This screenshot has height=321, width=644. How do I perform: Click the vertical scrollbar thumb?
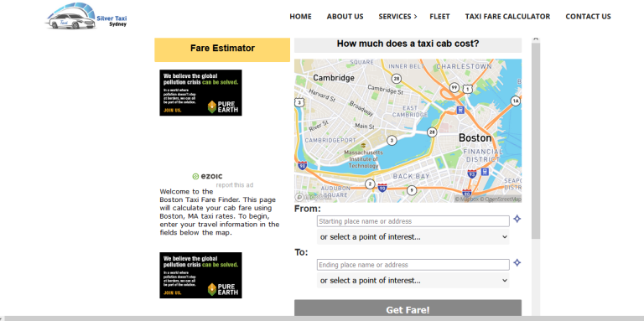pos(536,141)
